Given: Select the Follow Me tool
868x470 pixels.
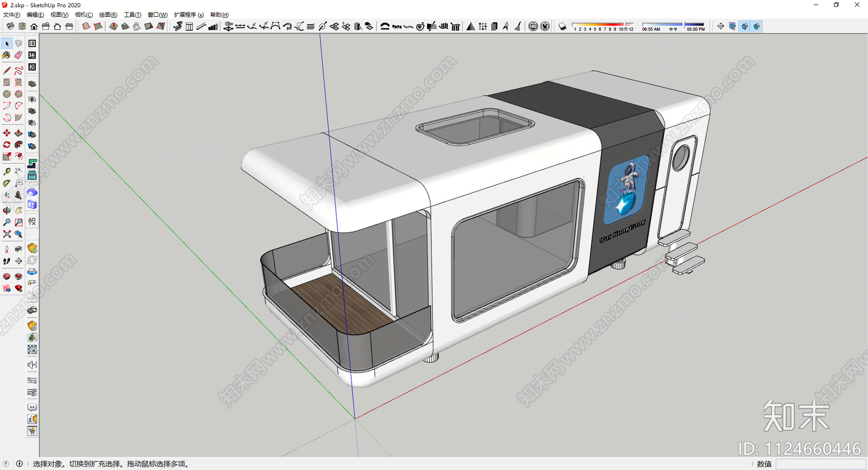Looking at the screenshot, I should (x=18, y=145).
